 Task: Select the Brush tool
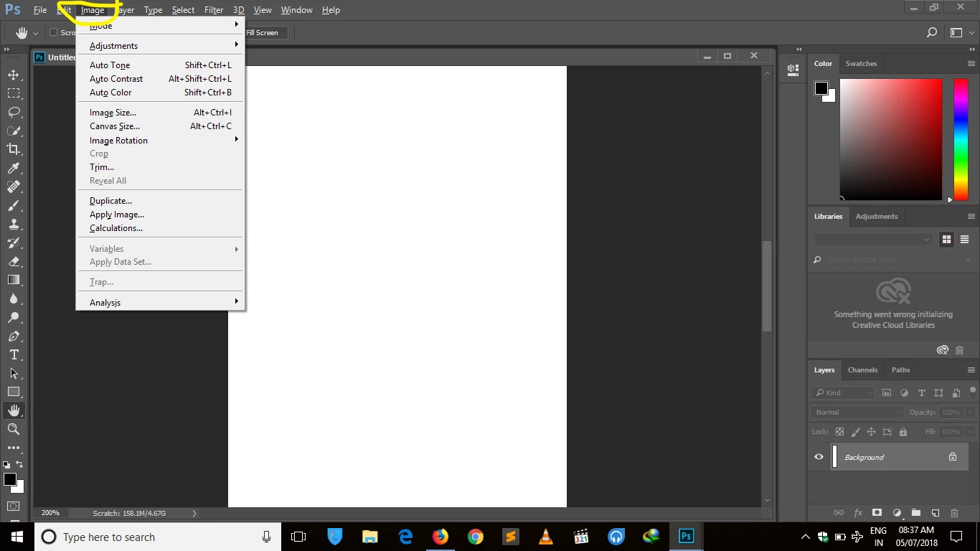[x=14, y=205]
